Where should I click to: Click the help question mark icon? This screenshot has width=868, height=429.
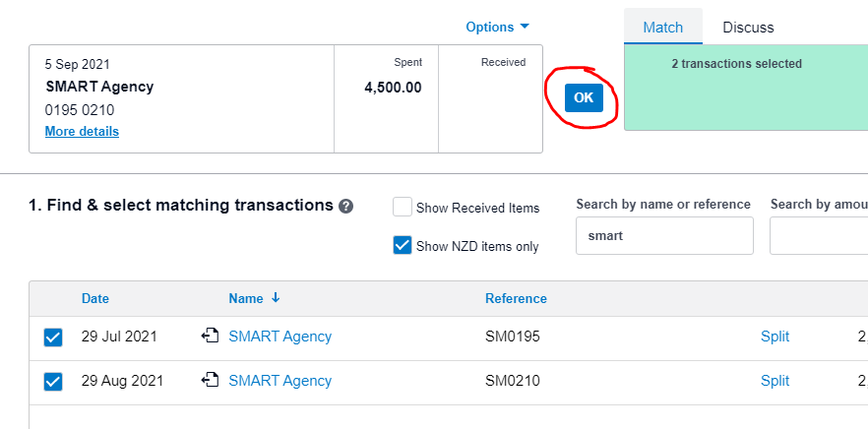[346, 207]
